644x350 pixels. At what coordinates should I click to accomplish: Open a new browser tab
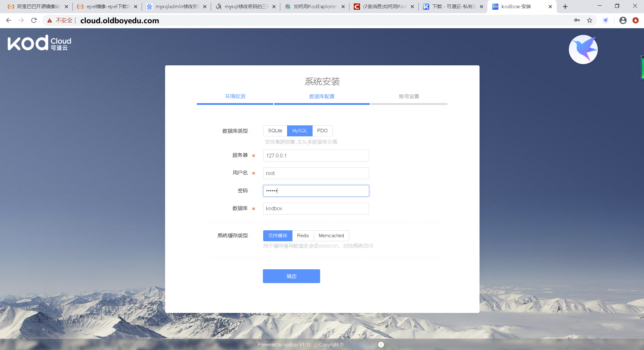click(x=565, y=7)
